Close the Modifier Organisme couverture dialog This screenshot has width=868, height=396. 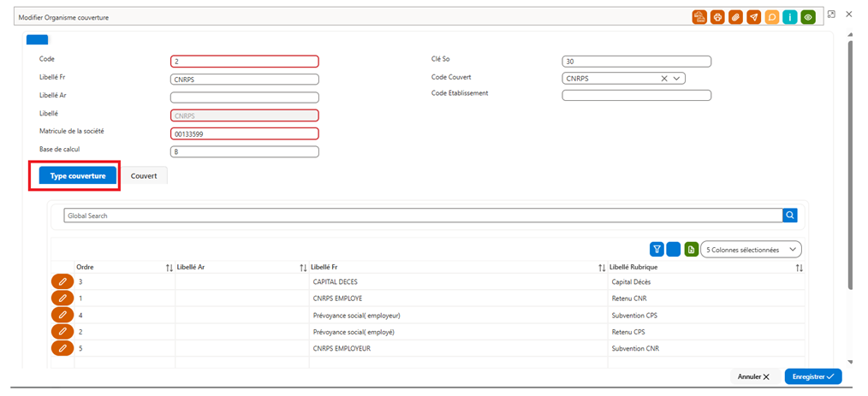(848, 15)
